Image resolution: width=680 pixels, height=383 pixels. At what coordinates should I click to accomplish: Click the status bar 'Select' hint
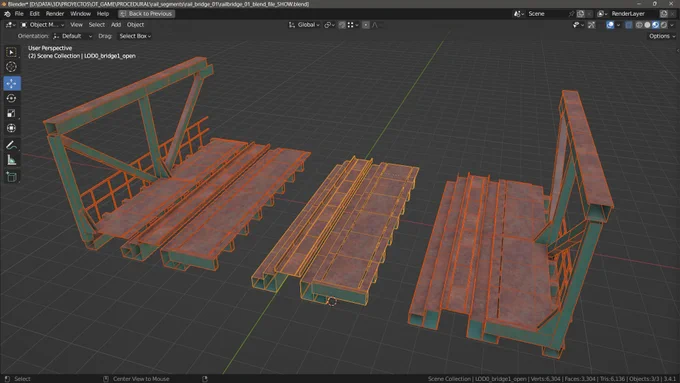pyautogui.click(x=22, y=379)
